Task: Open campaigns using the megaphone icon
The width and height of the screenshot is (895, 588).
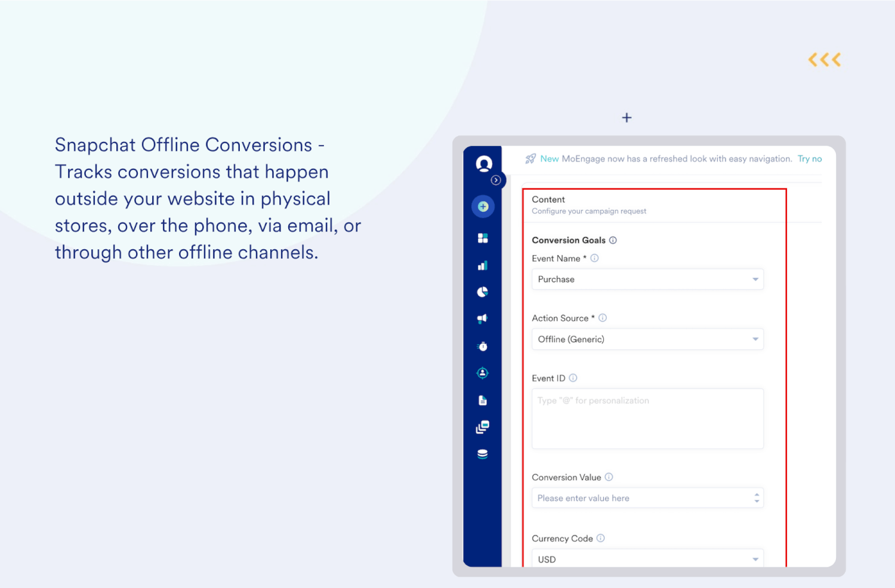Action: (x=483, y=318)
